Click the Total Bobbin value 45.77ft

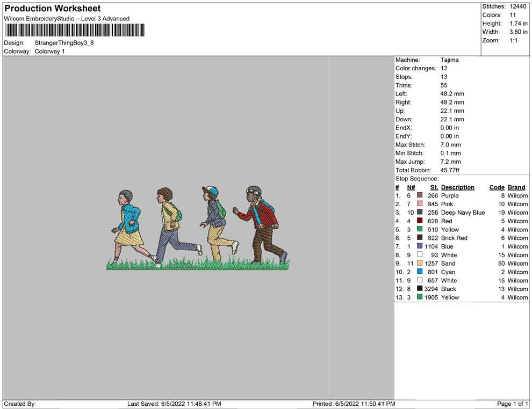click(450, 170)
